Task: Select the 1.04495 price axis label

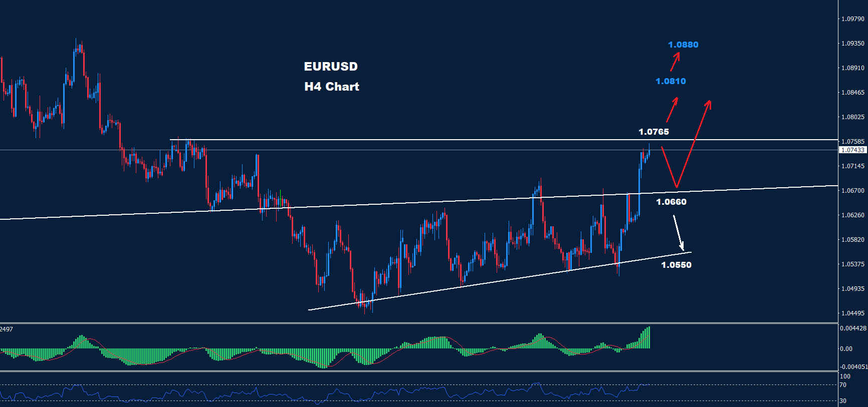Action: click(852, 313)
